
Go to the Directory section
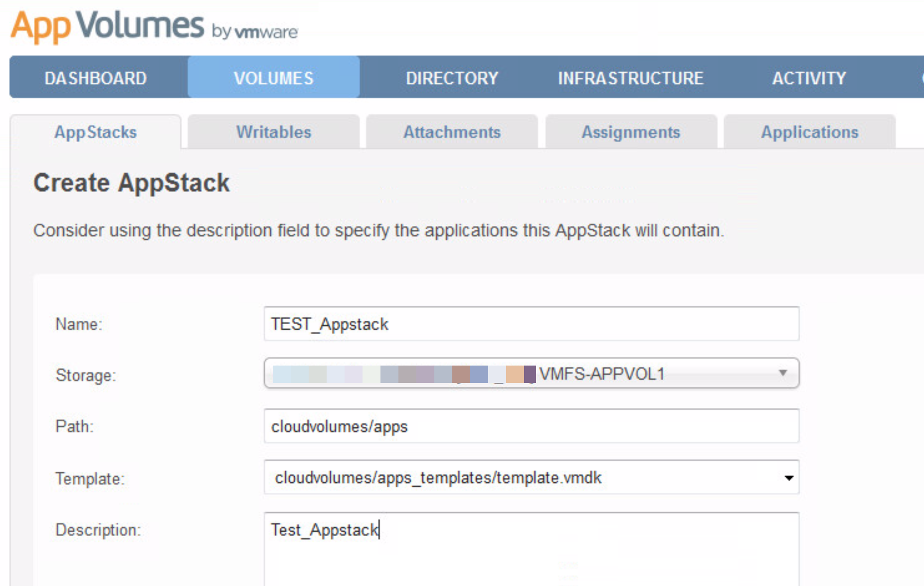(x=452, y=78)
